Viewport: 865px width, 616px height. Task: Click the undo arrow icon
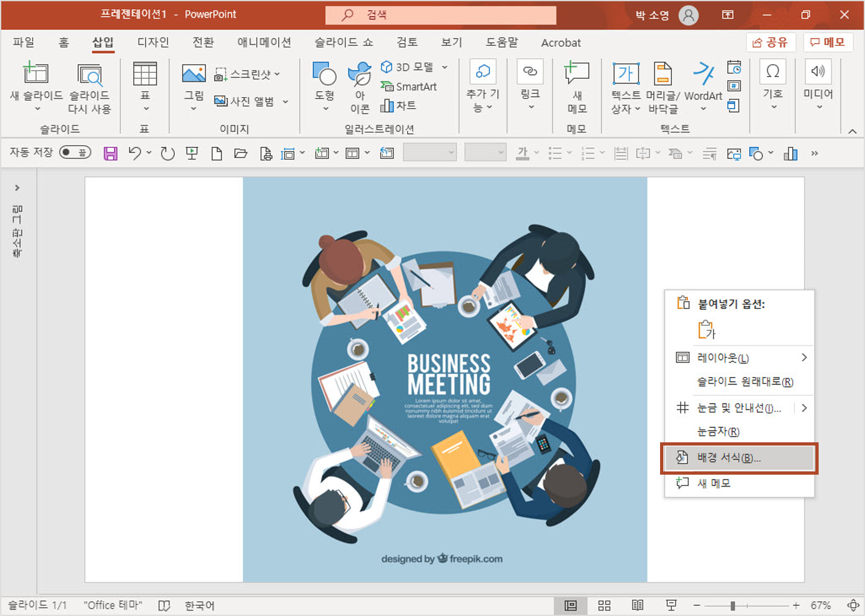point(135,154)
